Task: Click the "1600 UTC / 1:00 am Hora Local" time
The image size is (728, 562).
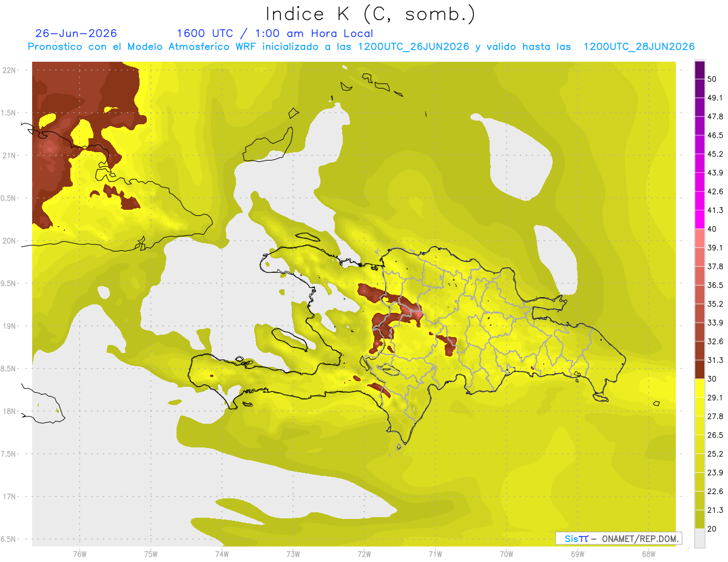Action: point(275,33)
